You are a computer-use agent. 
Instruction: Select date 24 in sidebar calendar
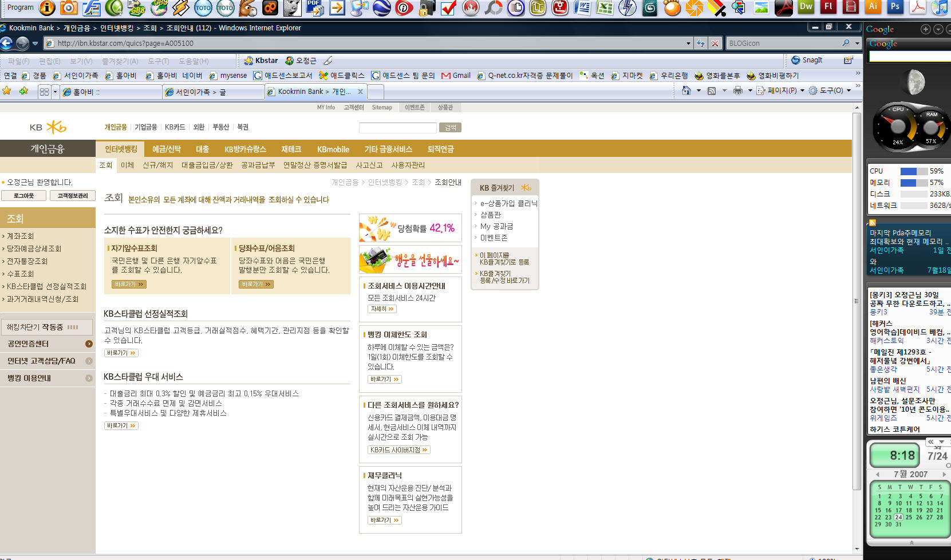pyautogui.click(x=898, y=517)
